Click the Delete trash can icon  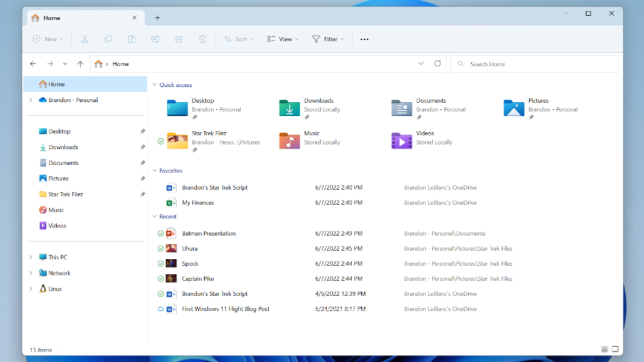point(202,39)
